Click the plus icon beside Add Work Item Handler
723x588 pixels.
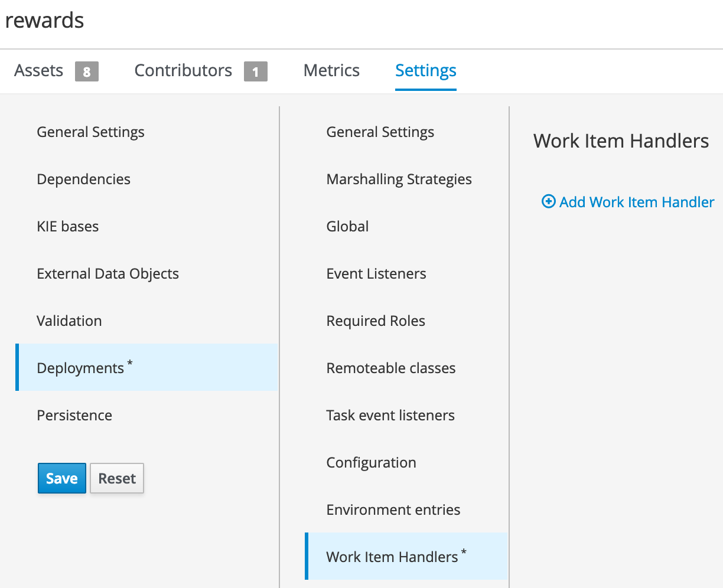(548, 202)
